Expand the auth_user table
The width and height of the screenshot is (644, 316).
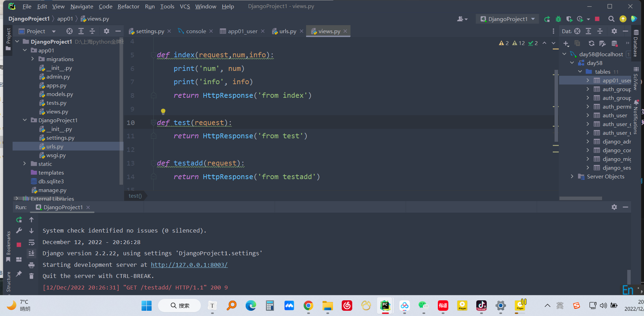(588, 115)
